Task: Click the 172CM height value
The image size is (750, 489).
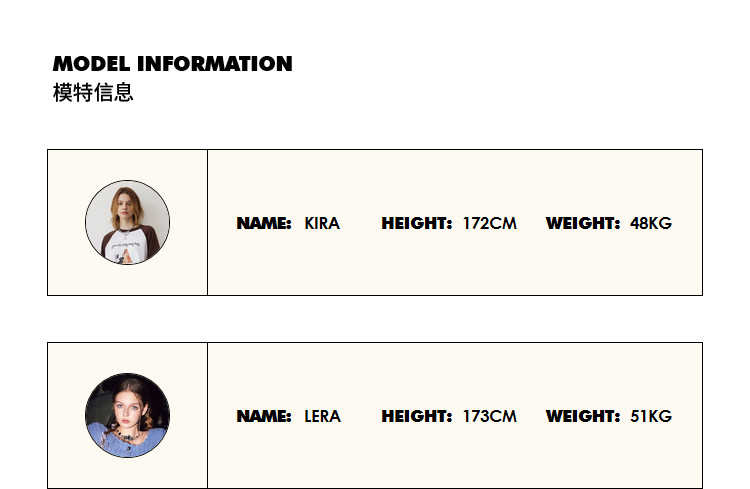Action: [x=489, y=223]
